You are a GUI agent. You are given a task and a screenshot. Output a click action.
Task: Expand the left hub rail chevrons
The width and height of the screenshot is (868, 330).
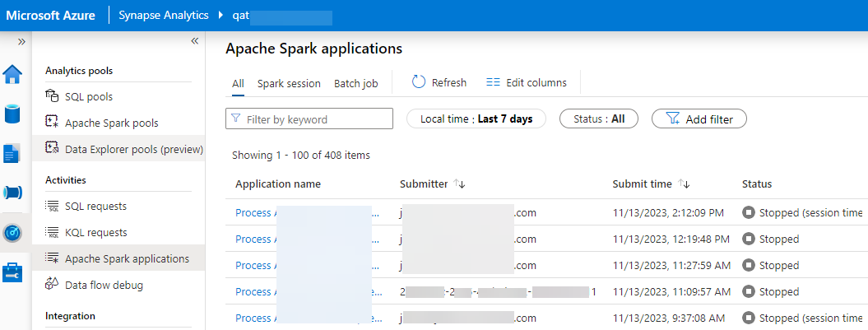21,41
